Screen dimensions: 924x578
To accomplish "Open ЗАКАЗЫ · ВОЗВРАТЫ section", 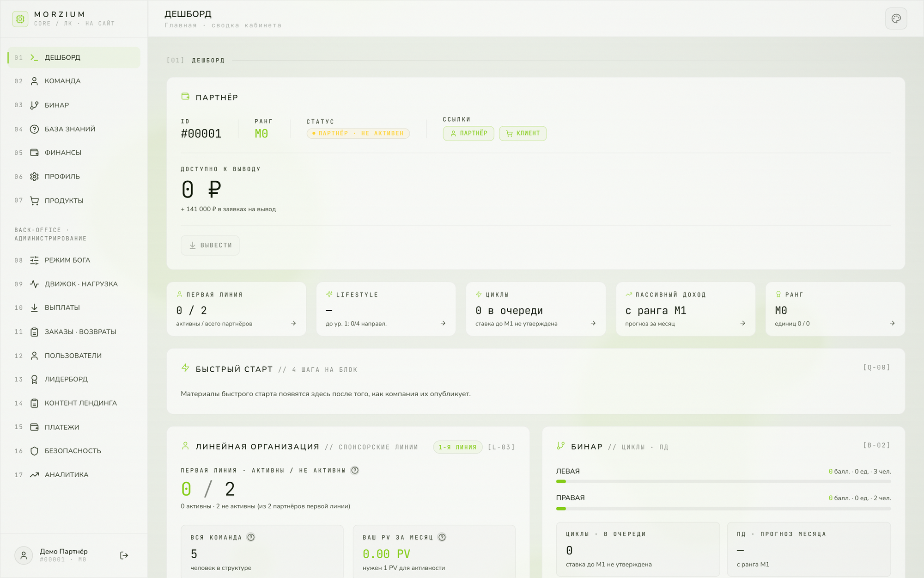I will (x=74, y=332).
